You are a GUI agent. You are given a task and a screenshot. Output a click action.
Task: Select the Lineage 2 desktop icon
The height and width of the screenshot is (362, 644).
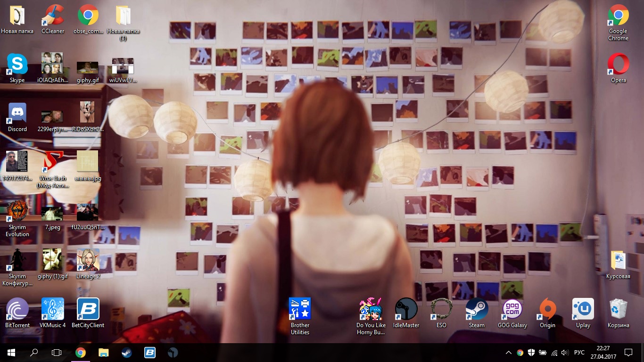[x=88, y=264]
